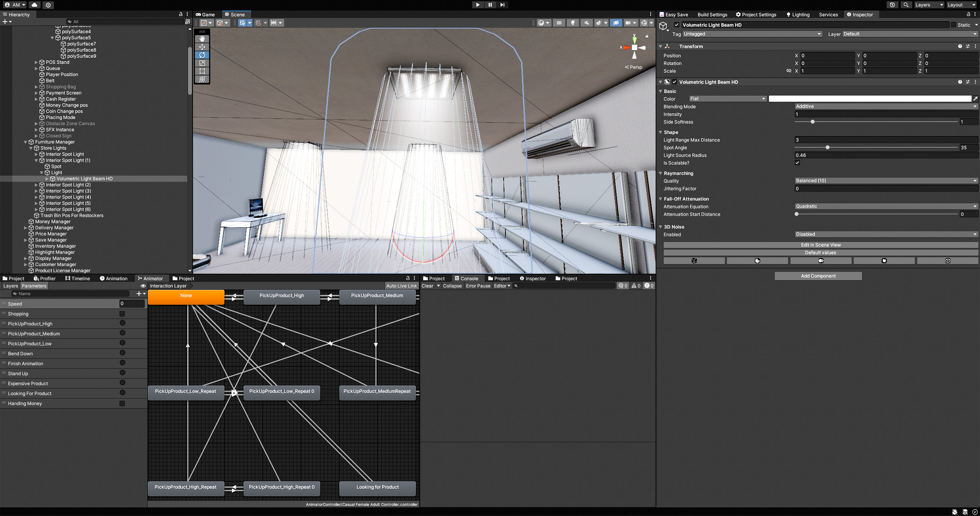Uncheck the Is Scalable? checkbox
The height and width of the screenshot is (516, 980).
tap(797, 163)
